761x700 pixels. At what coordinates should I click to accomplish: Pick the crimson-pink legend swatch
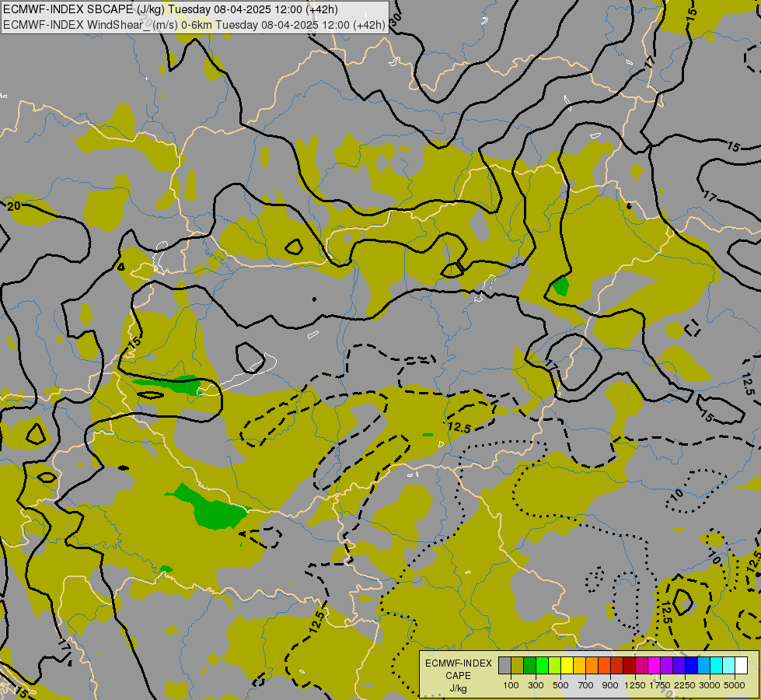tap(642, 665)
